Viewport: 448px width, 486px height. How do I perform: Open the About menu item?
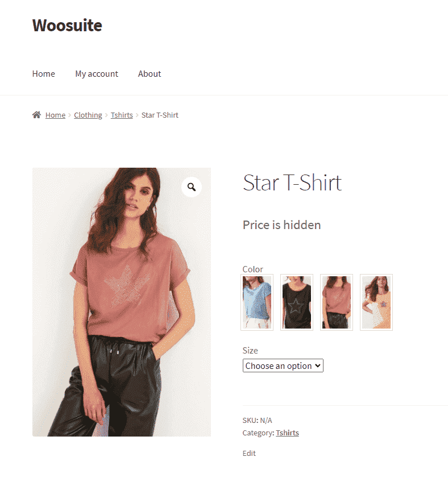[150, 74]
